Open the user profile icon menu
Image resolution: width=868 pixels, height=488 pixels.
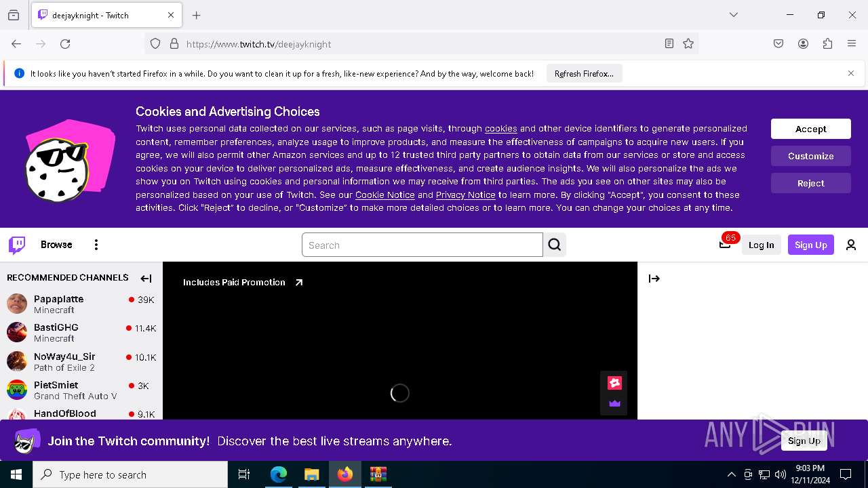point(851,245)
